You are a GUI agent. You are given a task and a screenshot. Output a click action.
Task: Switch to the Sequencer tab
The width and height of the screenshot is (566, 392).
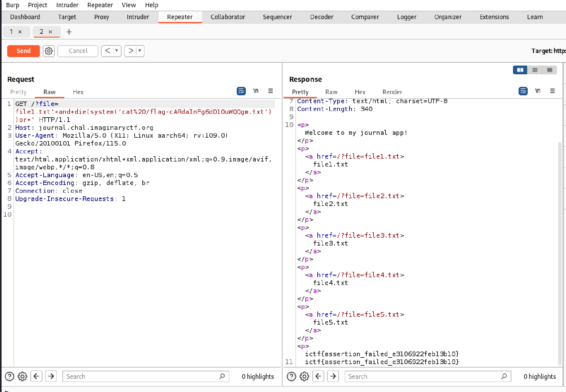pos(278,17)
